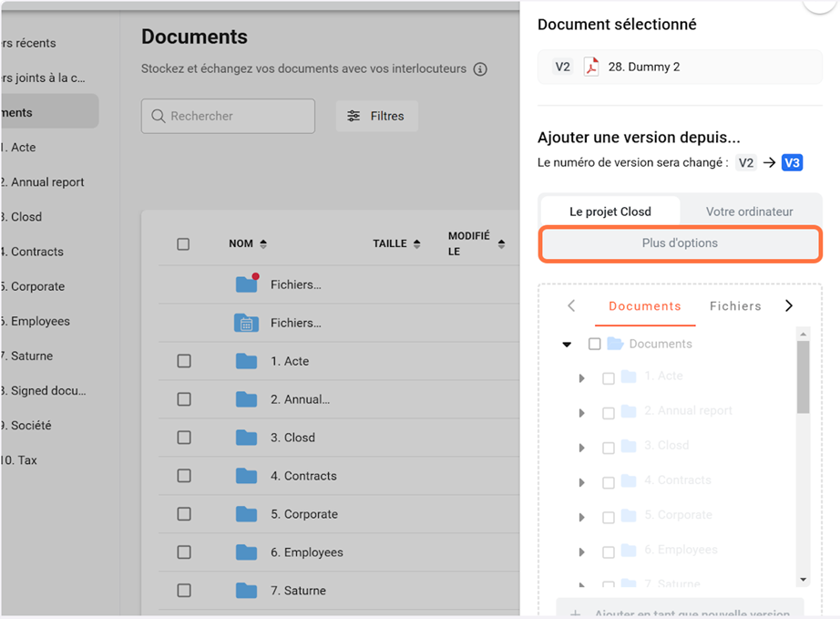The image size is (840, 619).
Task: Click the calendar folder icon in the list
Action: pyautogui.click(x=246, y=323)
